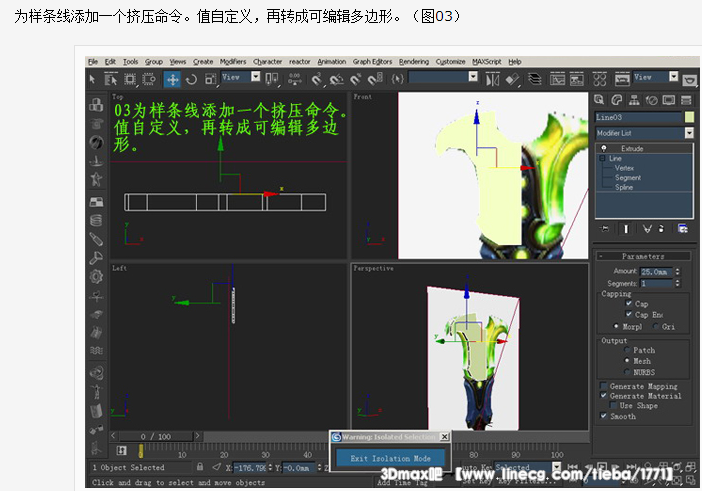Open the Utilities panel tab icon
This screenshot has width=702, height=491.
[686, 100]
